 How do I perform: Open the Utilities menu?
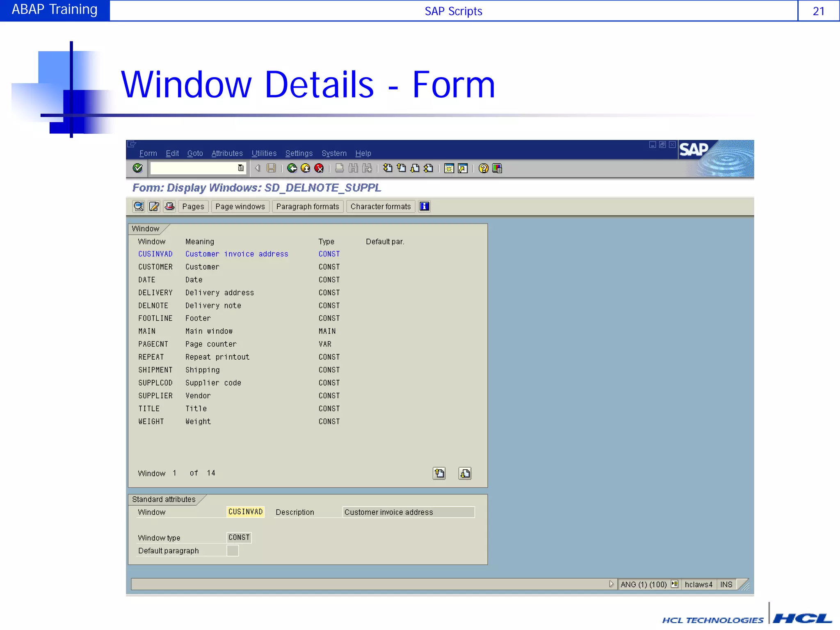264,153
